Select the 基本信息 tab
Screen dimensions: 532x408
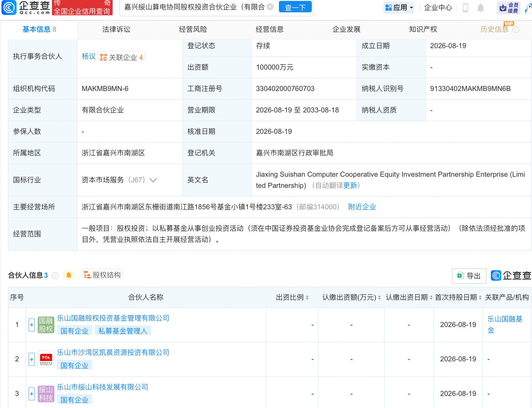pyautogui.click(x=39, y=29)
